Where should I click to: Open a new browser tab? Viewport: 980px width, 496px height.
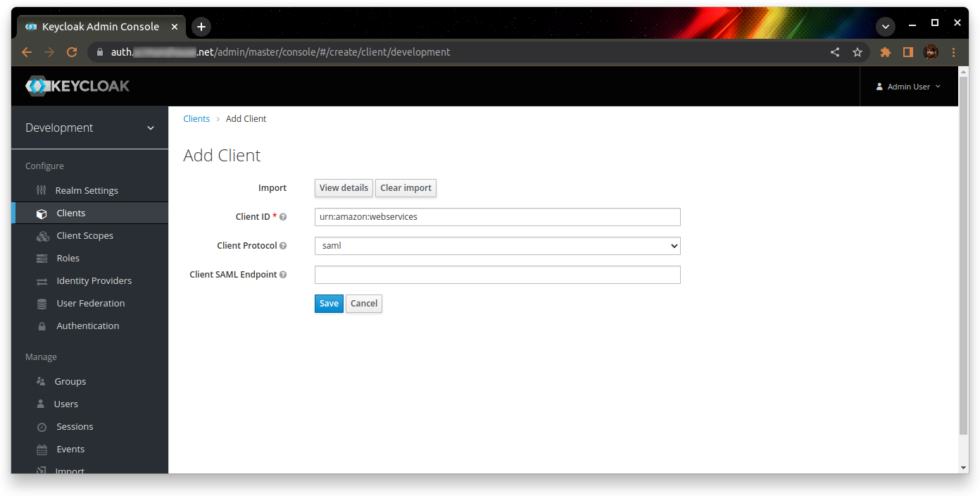click(201, 27)
